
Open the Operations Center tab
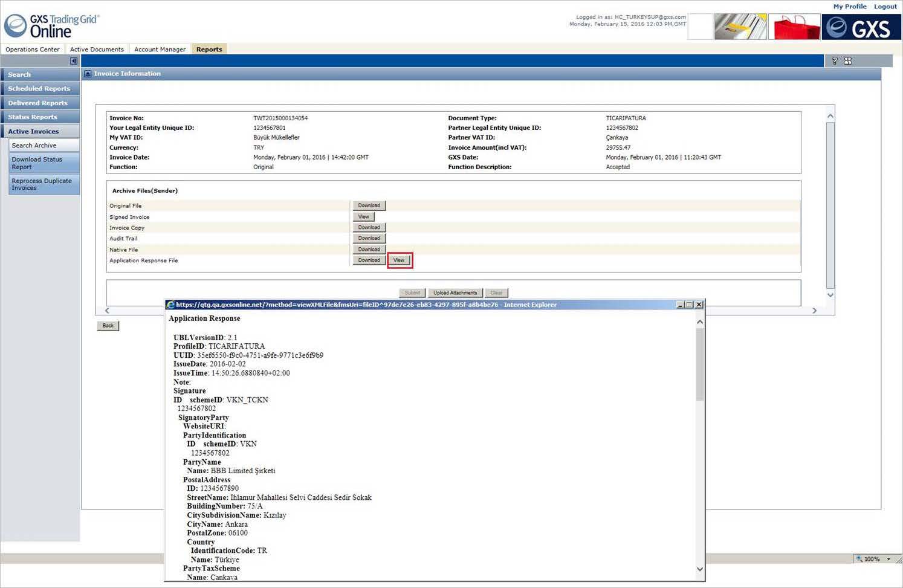click(x=33, y=50)
